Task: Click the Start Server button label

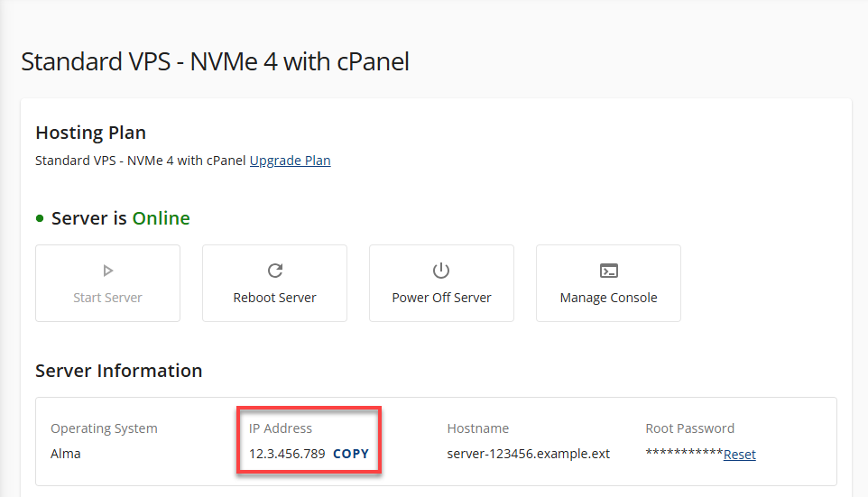Action: point(108,298)
